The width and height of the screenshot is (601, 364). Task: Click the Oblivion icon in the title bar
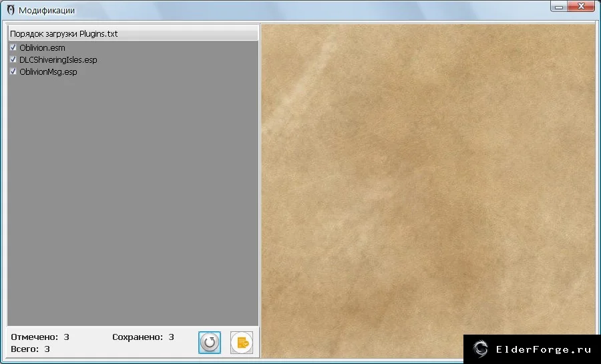pyautogui.click(x=11, y=10)
